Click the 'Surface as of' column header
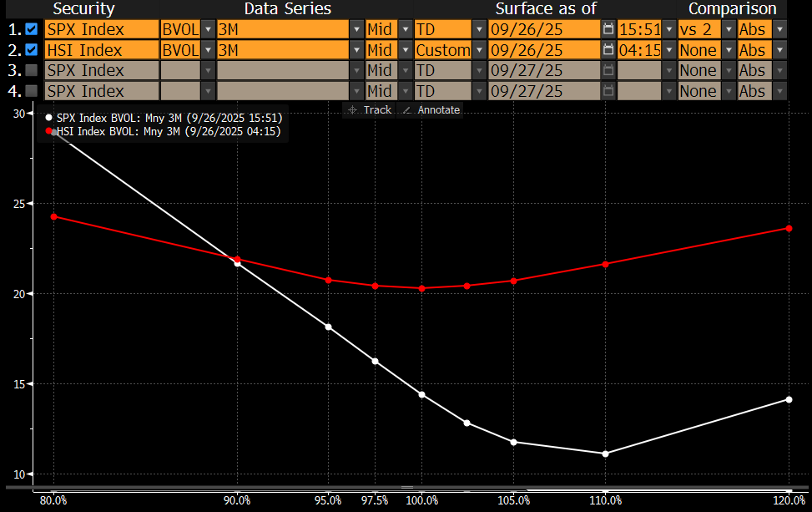Viewport: 812px width, 512px height. 546,9
